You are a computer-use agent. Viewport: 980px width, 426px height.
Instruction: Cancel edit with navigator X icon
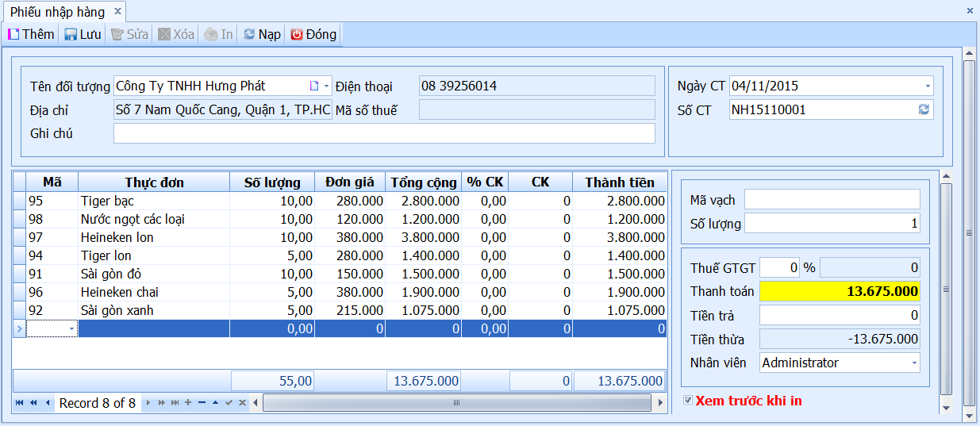click(x=242, y=403)
